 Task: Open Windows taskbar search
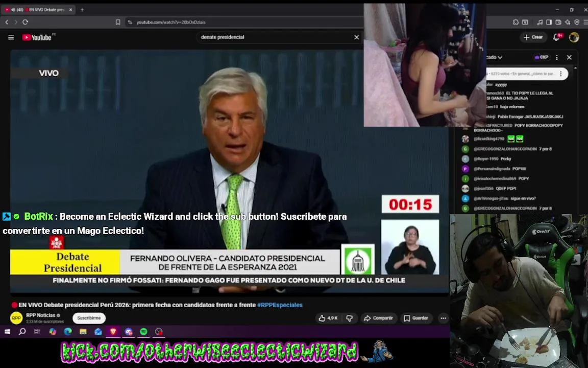22,332
